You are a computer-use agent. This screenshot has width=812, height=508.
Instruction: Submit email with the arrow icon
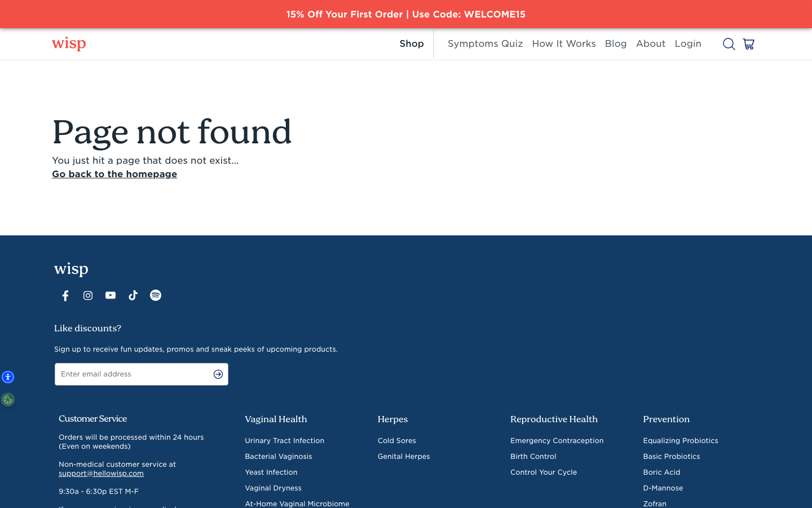218,374
